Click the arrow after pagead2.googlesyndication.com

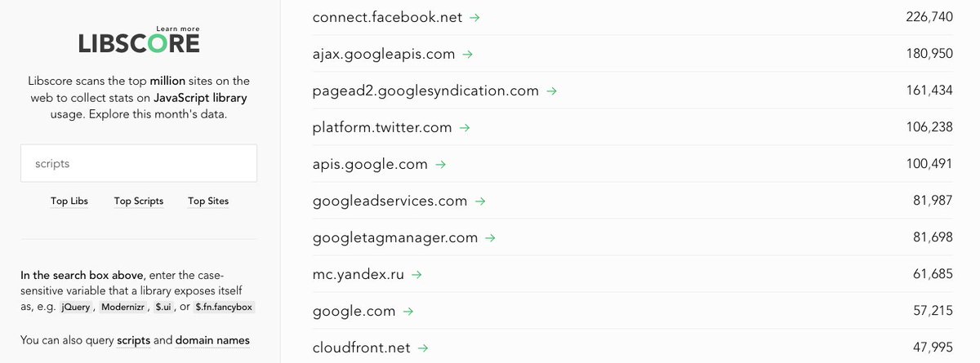tap(552, 91)
